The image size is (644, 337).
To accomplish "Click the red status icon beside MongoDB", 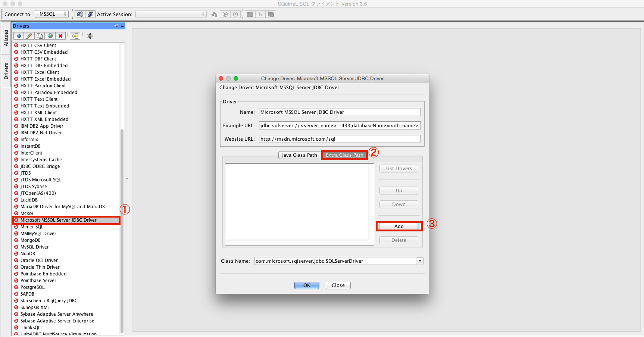I will click(x=16, y=240).
